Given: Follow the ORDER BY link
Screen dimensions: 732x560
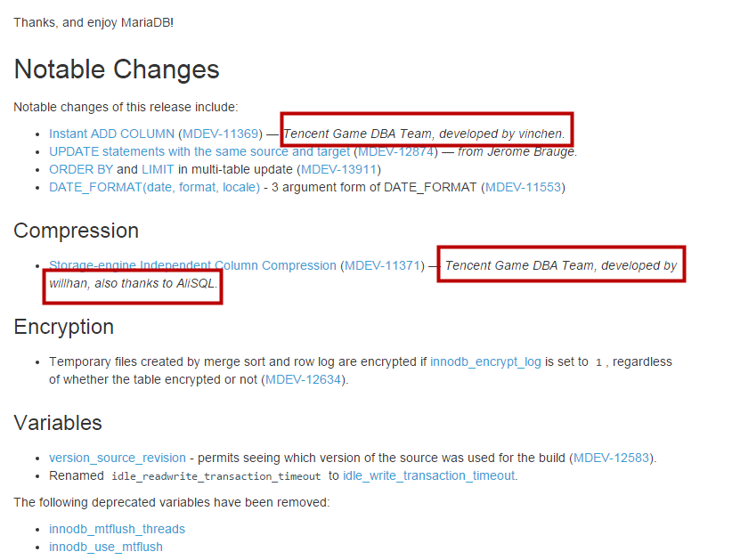Looking at the screenshot, I should click(x=81, y=169).
